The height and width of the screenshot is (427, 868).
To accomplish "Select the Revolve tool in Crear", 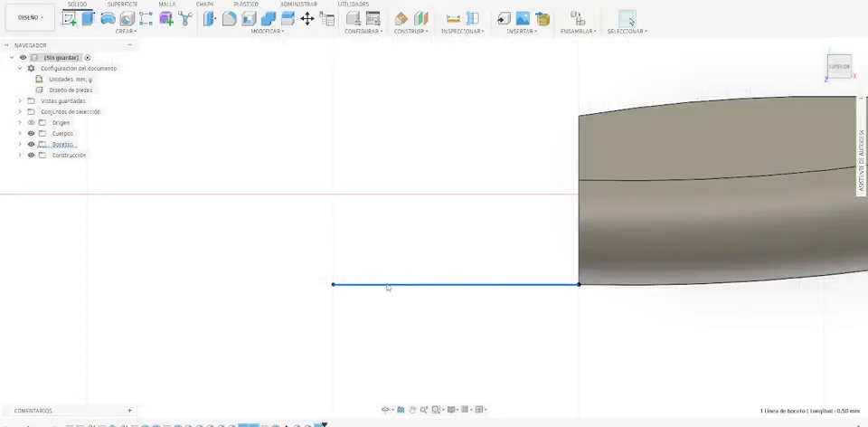I will (108, 19).
